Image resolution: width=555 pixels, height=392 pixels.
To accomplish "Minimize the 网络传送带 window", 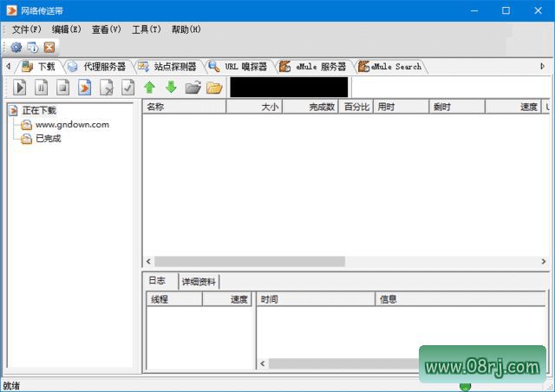I will coord(474,10).
